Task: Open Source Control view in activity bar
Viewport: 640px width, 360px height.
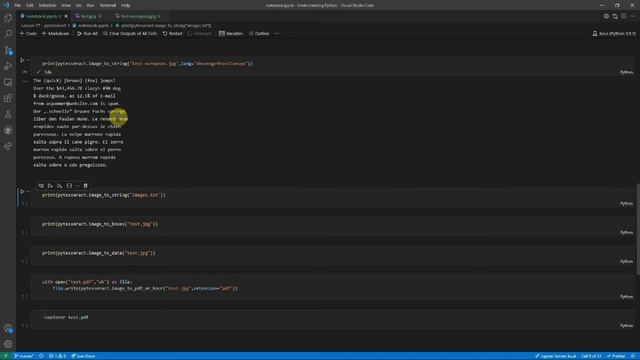Action: coord(8,50)
